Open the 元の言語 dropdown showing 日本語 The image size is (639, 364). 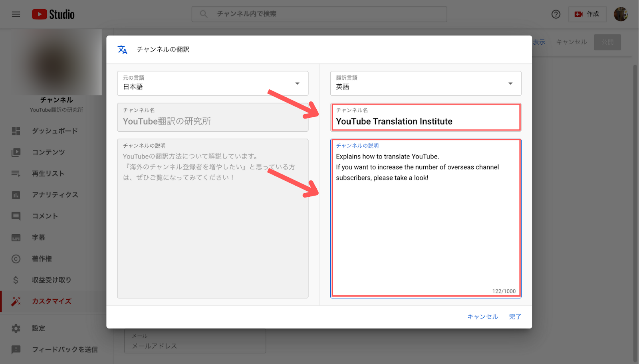(x=212, y=83)
